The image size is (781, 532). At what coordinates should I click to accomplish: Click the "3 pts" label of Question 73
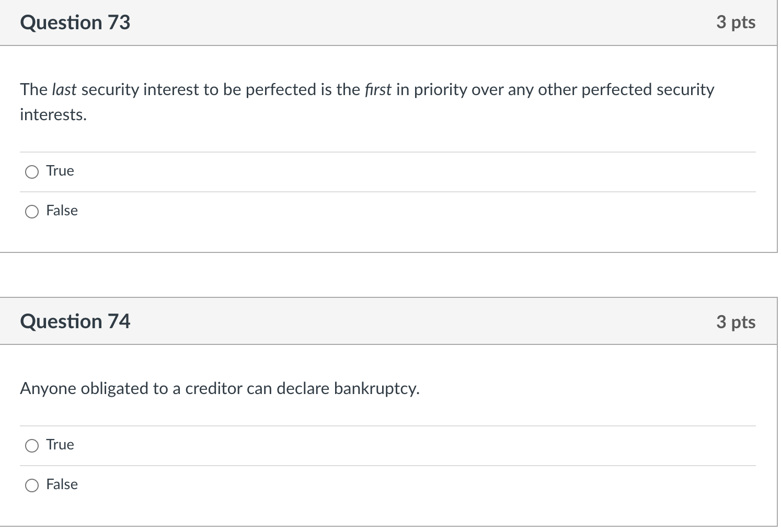736,22
